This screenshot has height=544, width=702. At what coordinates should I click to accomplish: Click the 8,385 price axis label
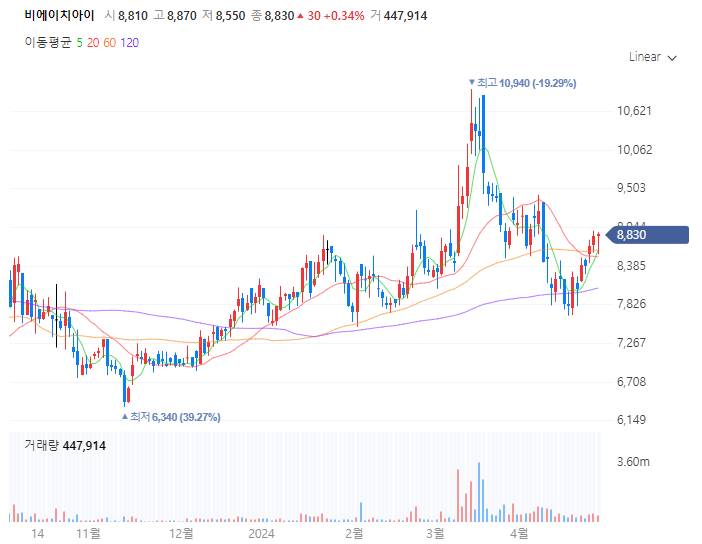click(x=632, y=266)
